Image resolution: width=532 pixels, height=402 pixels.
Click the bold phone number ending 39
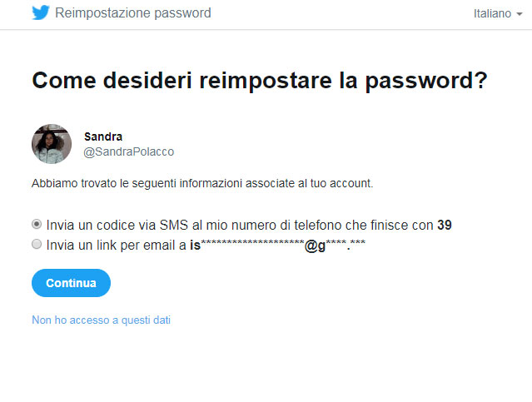[x=445, y=225]
